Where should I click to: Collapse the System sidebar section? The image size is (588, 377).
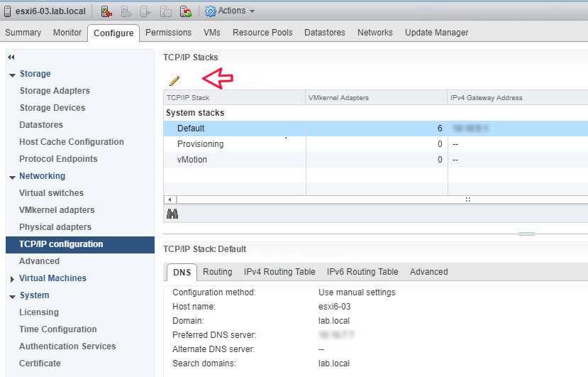12,296
